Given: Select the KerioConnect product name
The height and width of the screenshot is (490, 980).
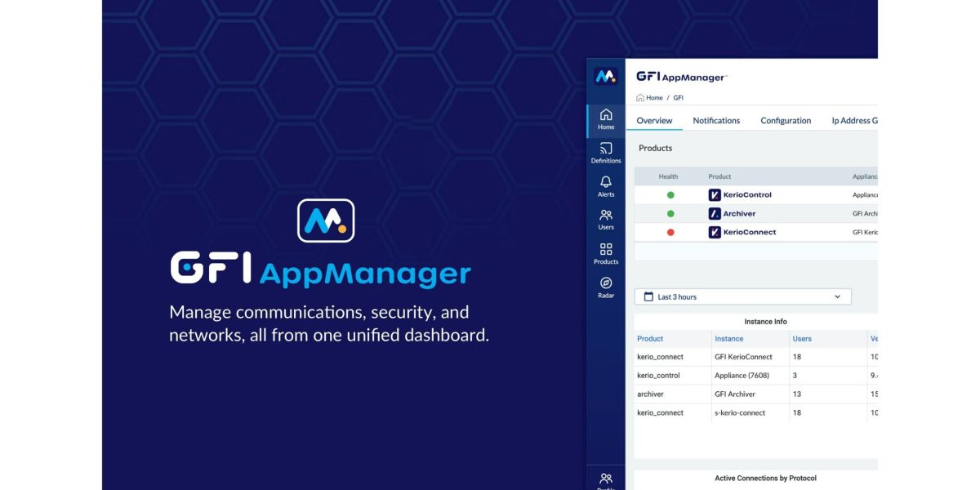Looking at the screenshot, I should 750,233.
